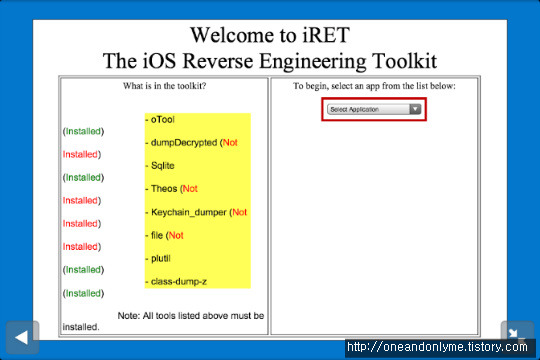Screen dimensions: 540x360
Task: Select the oTool list entry
Action: tap(160, 120)
